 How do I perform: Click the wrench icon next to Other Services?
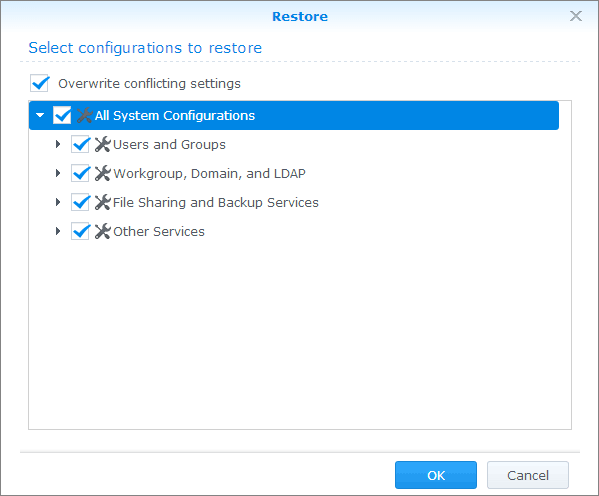click(102, 232)
